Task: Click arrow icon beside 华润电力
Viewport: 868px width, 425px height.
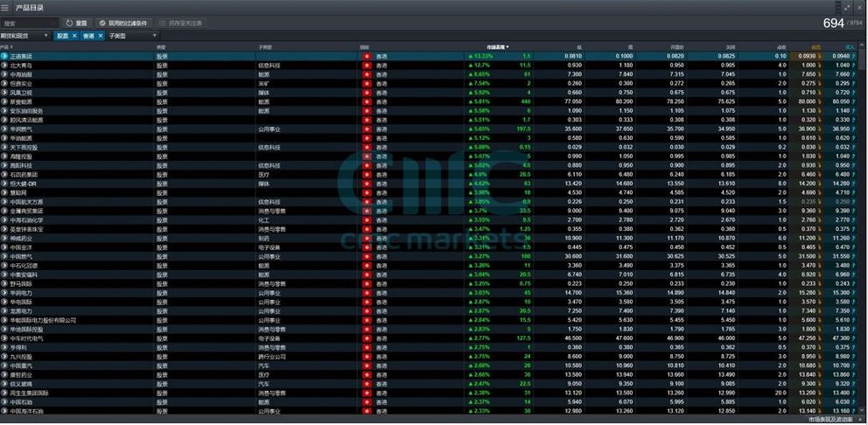Action: (4, 293)
